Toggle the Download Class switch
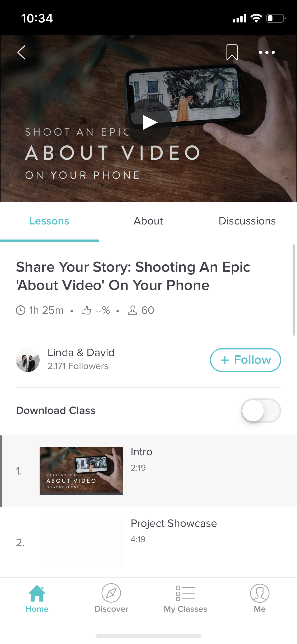The image size is (297, 644). coord(261,411)
